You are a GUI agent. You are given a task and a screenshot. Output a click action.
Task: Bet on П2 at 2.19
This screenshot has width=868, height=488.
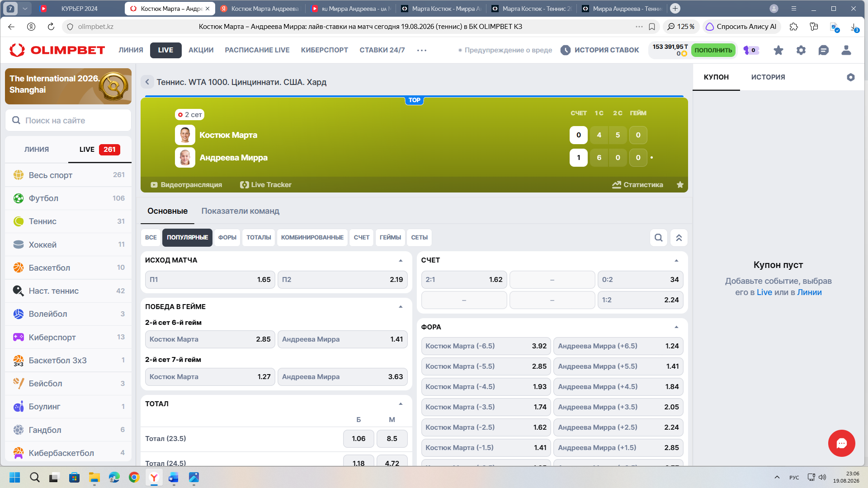[x=343, y=280]
